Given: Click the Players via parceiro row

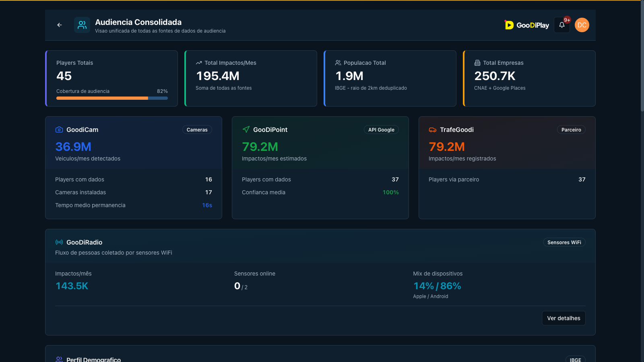Looking at the screenshot, I should [507, 179].
